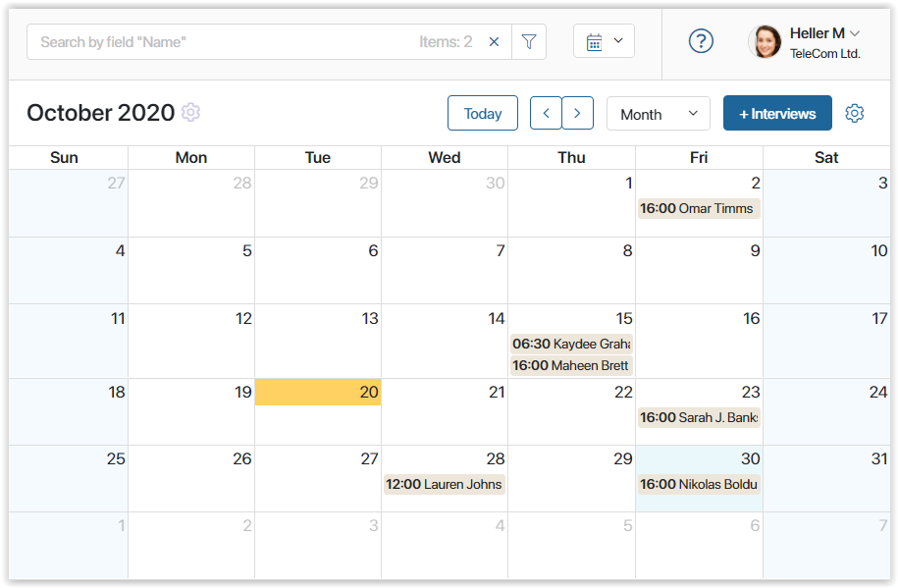Clear the search with the X icon
The height and width of the screenshot is (588, 898).
[x=494, y=41]
